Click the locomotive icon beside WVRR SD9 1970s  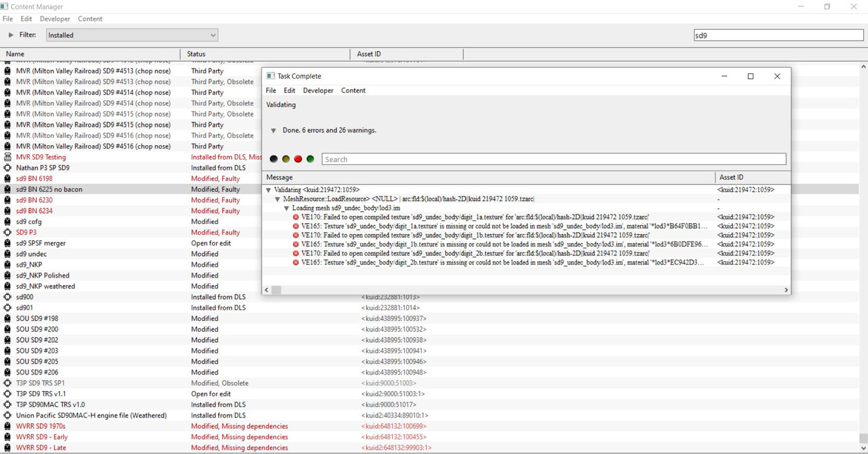click(7, 426)
